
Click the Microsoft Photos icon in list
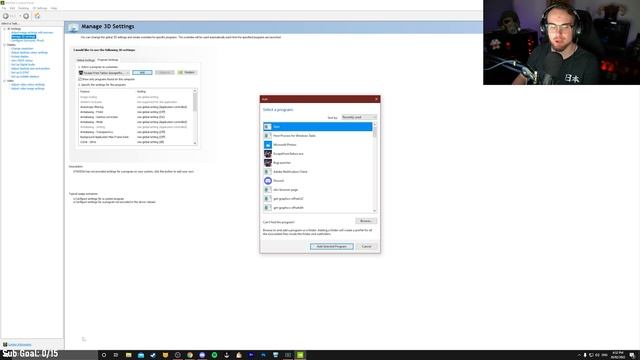pos(268,144)
